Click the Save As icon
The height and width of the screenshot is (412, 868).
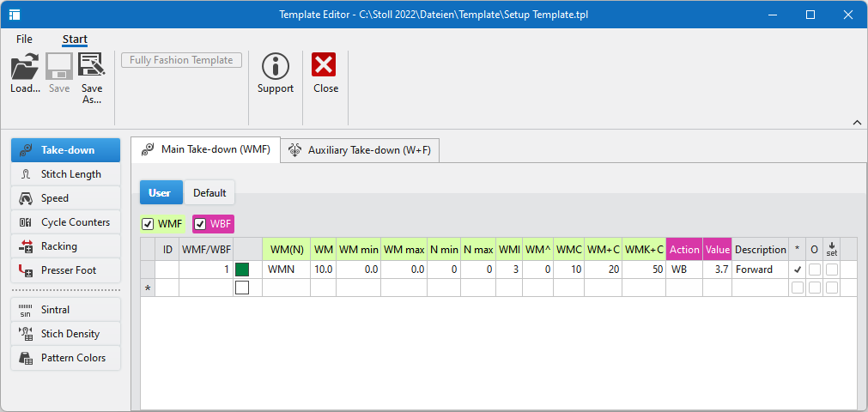[91, 67]
